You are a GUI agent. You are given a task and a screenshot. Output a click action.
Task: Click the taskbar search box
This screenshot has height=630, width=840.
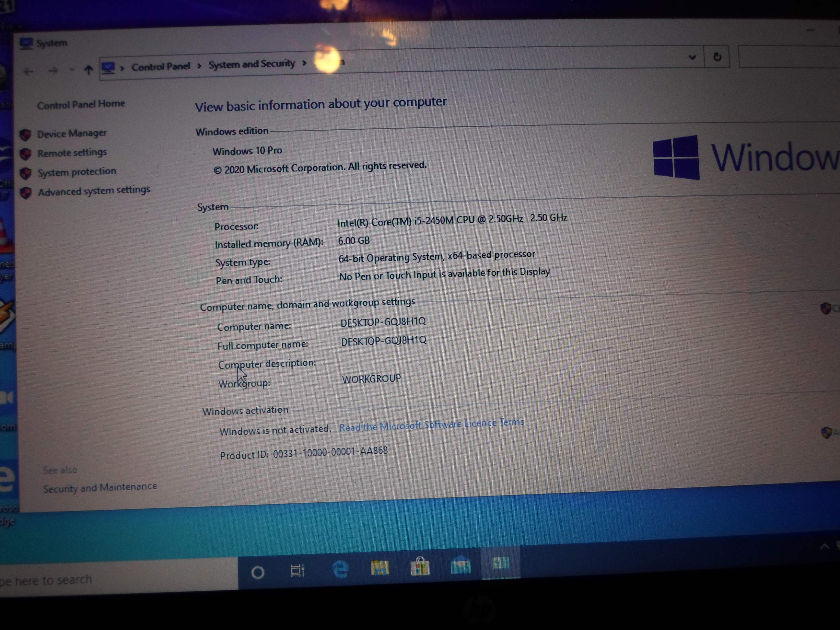tap(119, 577)
